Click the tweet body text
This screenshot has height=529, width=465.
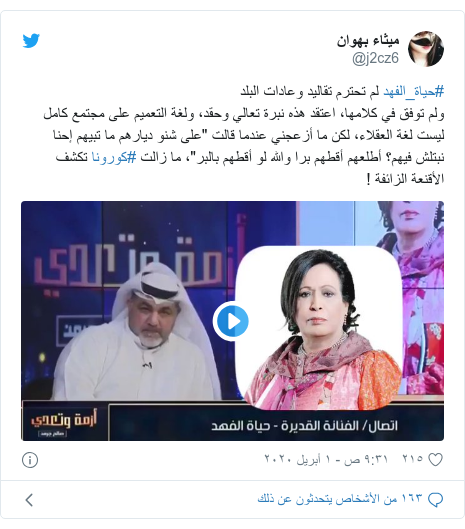coord(244,135)
